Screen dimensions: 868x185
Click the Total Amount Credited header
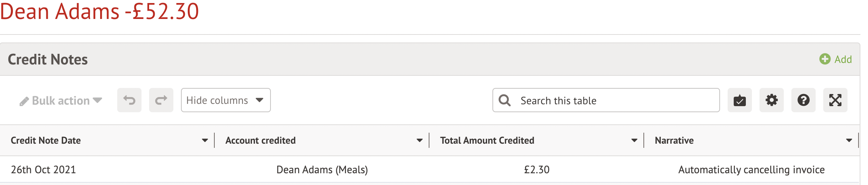487,141
